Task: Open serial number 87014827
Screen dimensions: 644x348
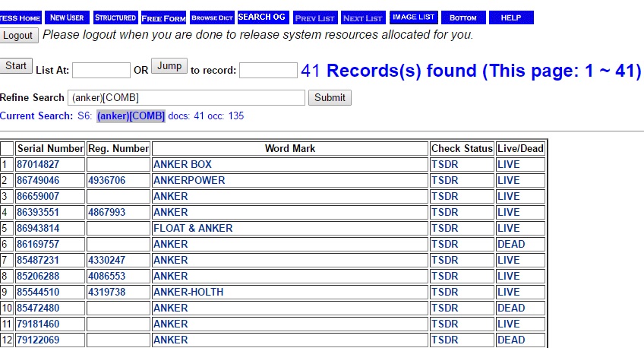Action: point(38,164)
